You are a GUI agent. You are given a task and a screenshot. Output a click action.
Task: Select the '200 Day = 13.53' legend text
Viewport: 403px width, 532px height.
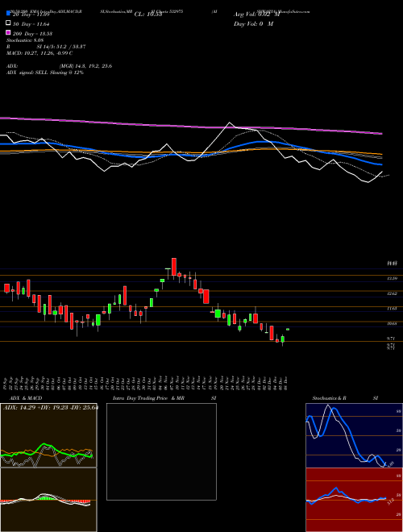32,34
